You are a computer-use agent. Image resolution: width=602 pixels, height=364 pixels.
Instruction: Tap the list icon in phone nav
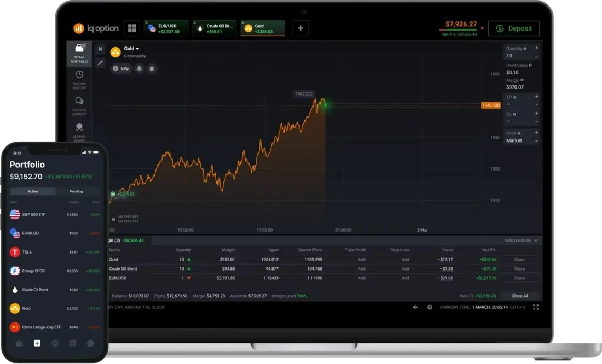(73, 343)
